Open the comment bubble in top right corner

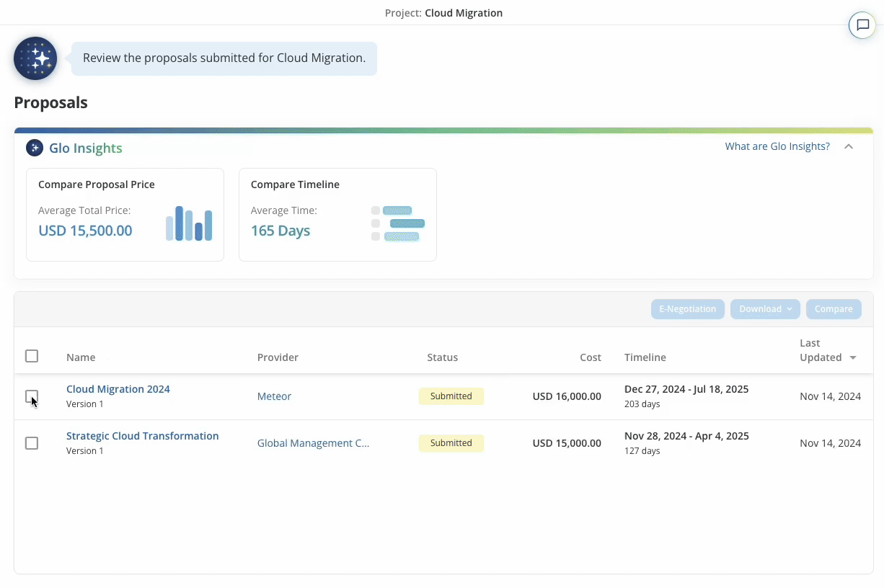point(862,24)
